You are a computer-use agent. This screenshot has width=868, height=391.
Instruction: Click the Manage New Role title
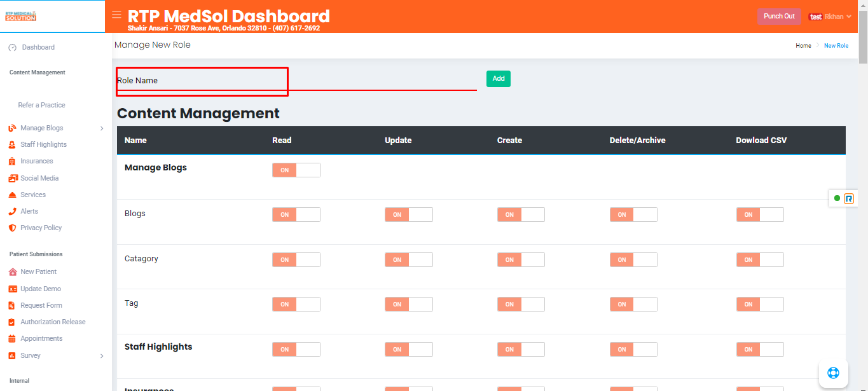[x=153, y=45]
